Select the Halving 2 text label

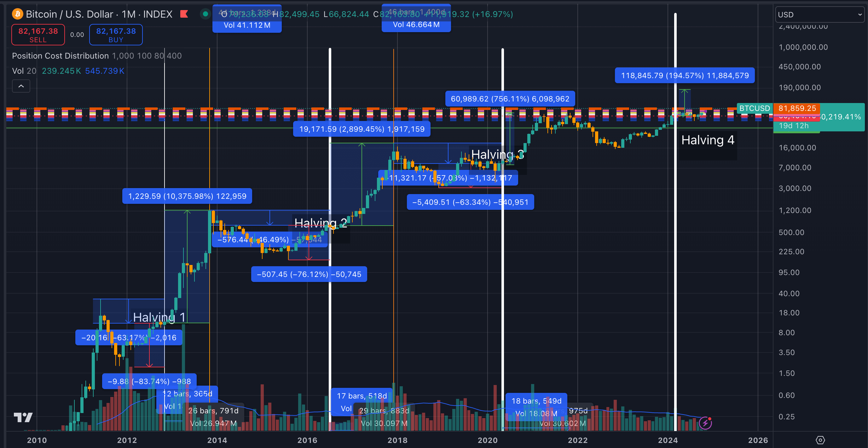click(321, 223)
